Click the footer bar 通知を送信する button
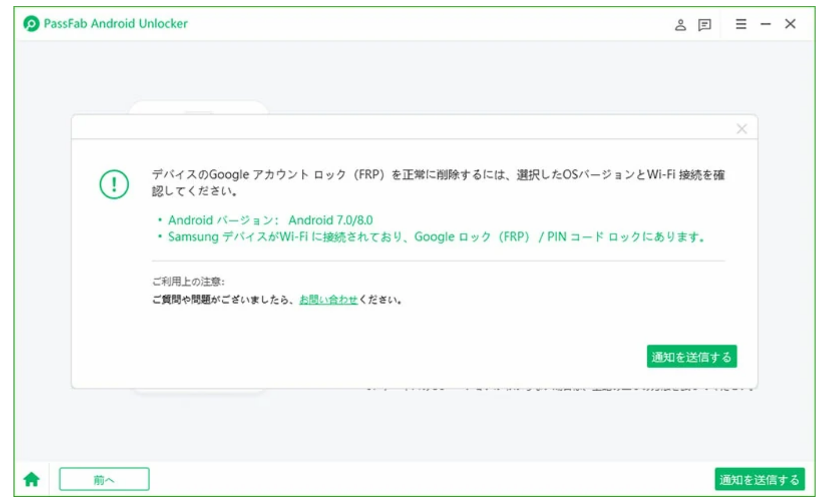 point(759,480)
